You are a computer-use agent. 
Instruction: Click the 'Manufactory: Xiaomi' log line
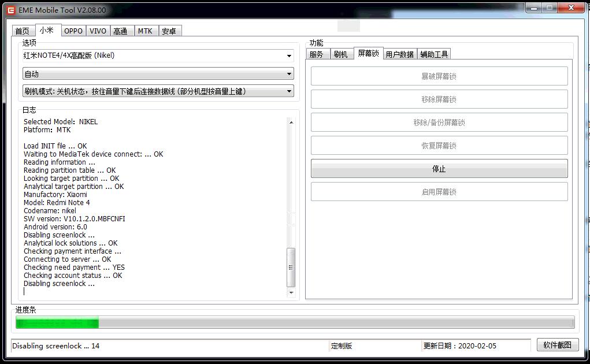[x=55, y=194]
